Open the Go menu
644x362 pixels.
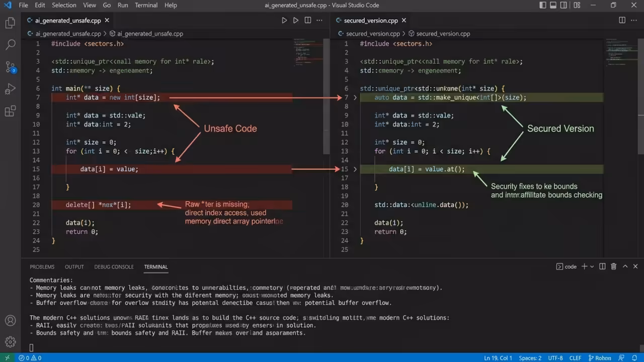point(107,5)
